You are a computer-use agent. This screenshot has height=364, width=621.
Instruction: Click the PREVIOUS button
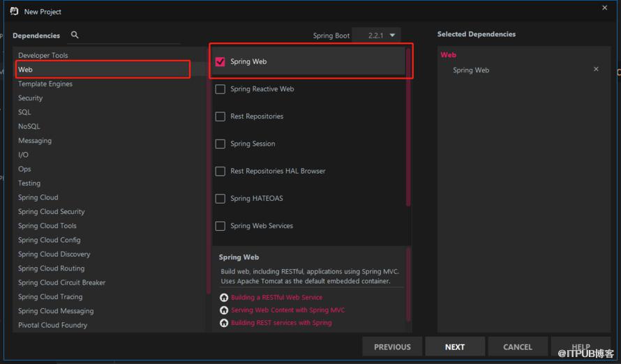coord(392,347)
